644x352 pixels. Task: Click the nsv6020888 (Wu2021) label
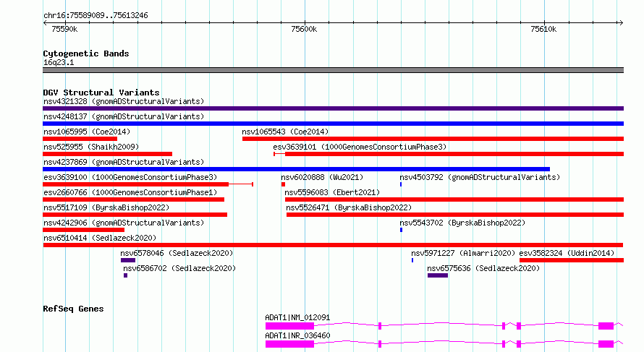(322, 177)
